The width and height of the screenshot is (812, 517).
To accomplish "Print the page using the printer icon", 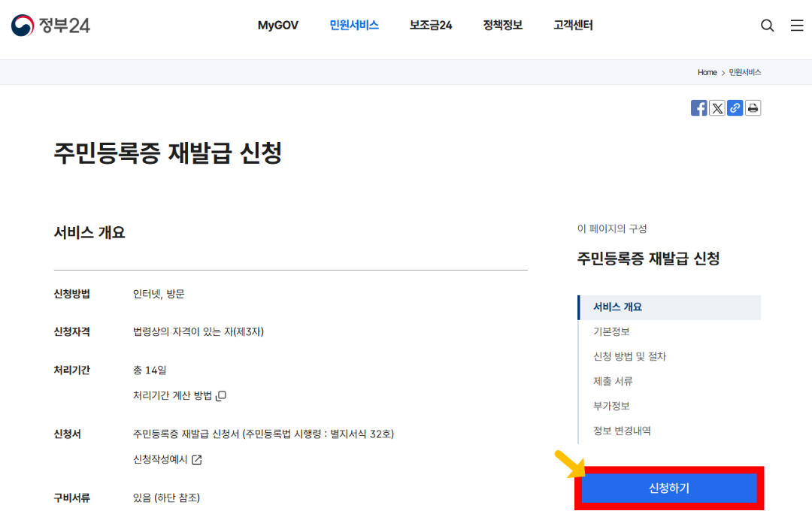I will [753, 107].
